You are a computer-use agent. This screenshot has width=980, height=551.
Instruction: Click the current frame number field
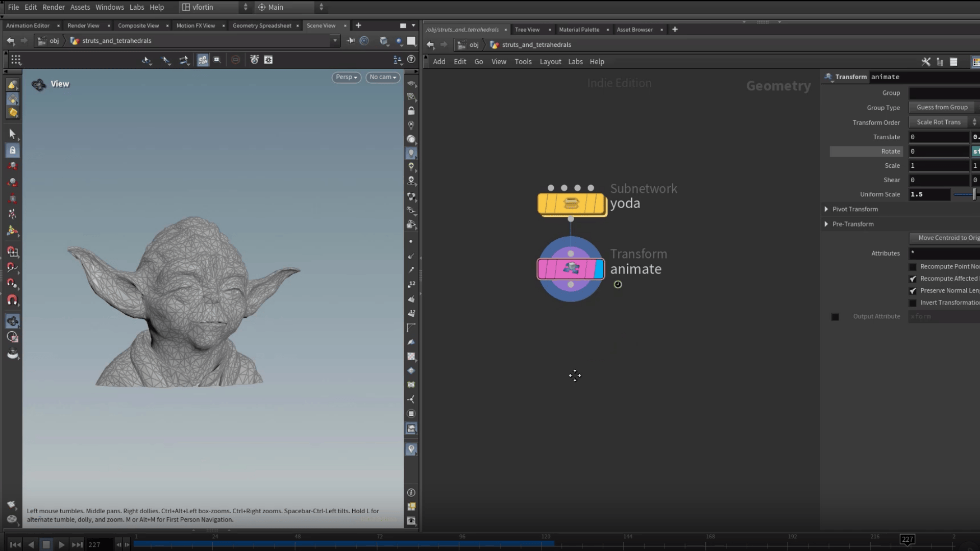100,544
